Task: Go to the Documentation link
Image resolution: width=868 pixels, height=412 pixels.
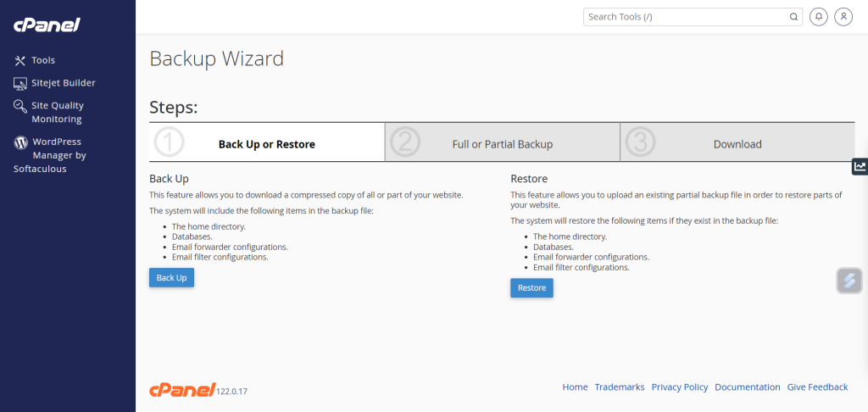Action: point(748,387)
